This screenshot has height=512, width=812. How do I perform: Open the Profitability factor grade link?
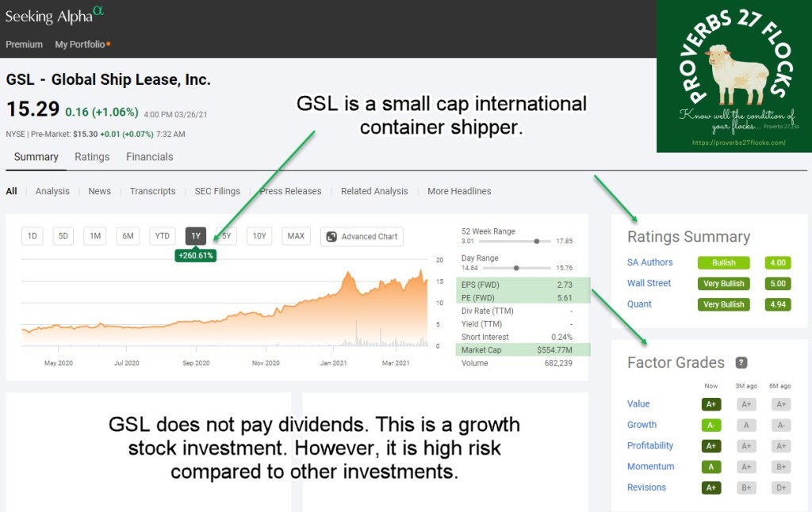click(x=650, y=445)
